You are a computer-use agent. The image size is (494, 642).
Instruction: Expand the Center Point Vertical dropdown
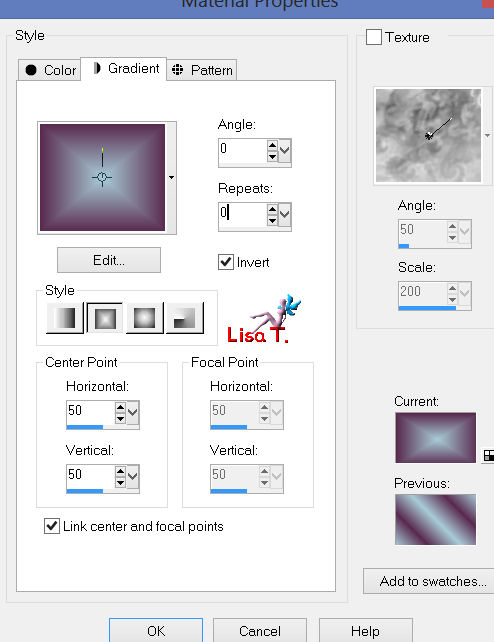[132, 476]
